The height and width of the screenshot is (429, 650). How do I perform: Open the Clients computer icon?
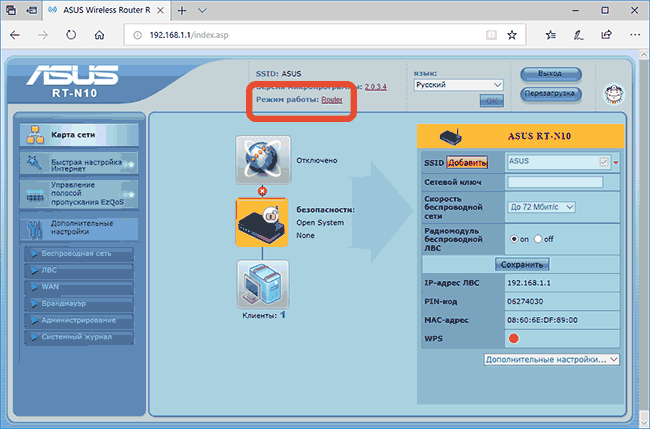(x=262, y=283)
